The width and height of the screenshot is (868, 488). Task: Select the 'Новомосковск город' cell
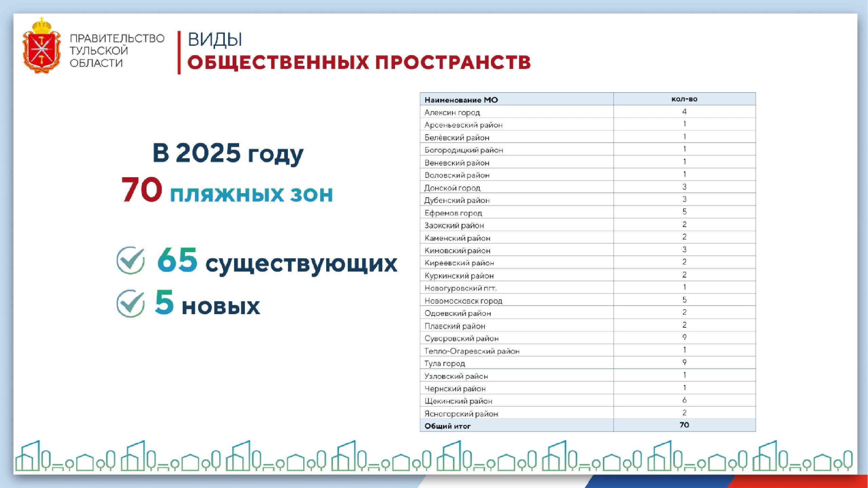pos(517,300)
